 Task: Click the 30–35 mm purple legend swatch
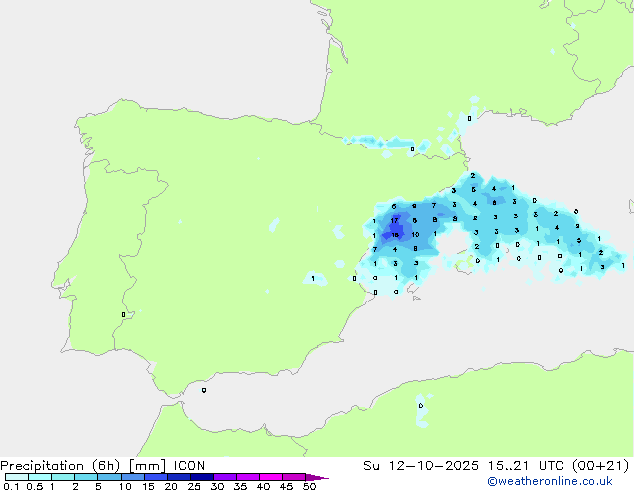(225, 477)
